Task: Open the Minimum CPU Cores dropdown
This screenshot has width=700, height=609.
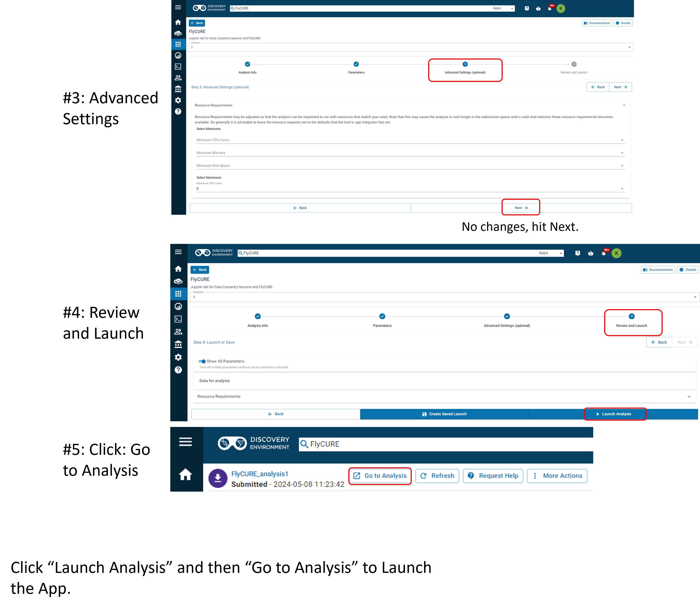Action: (x=410, y=140)
